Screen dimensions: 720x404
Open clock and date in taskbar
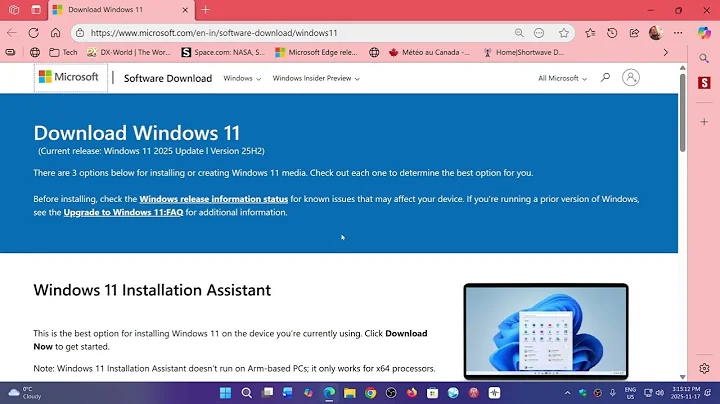[686, 393]
